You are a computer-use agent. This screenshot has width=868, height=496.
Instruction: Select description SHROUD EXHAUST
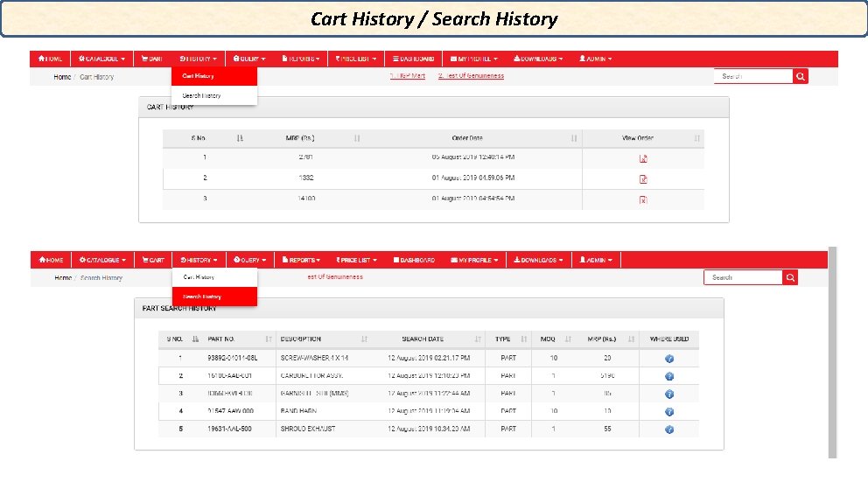coord(308,429)
